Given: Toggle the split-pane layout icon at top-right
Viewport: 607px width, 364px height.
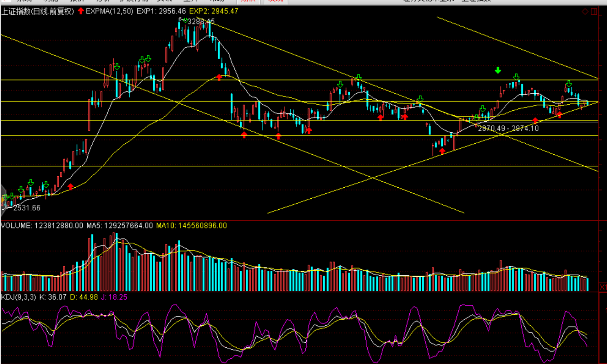Looking at the screenshot, I should 594,11.
